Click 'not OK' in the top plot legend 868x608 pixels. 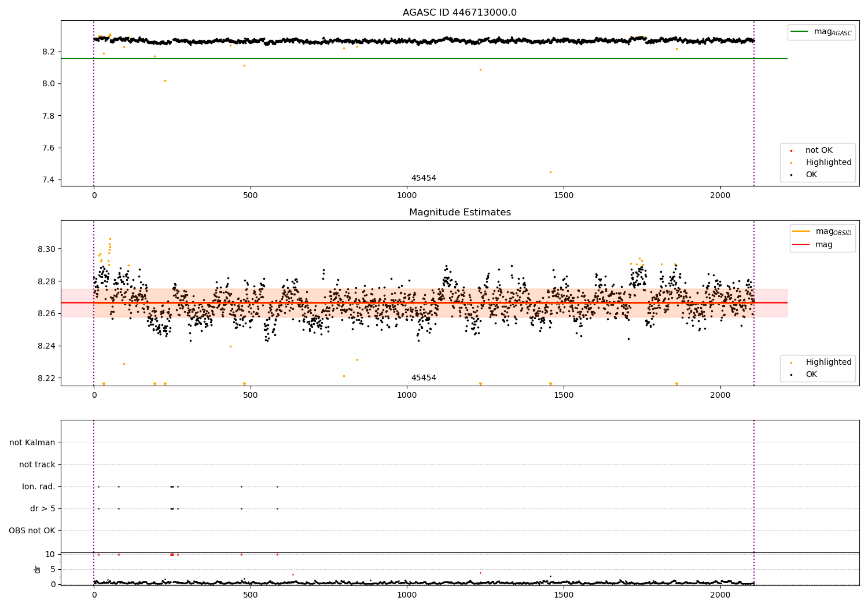tap(818, 151)
